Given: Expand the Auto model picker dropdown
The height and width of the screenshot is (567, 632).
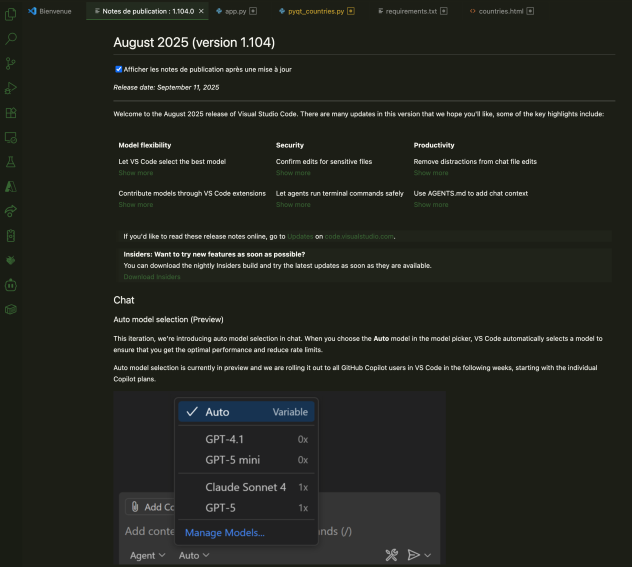Looking at the screenshot, I should 194,555.
